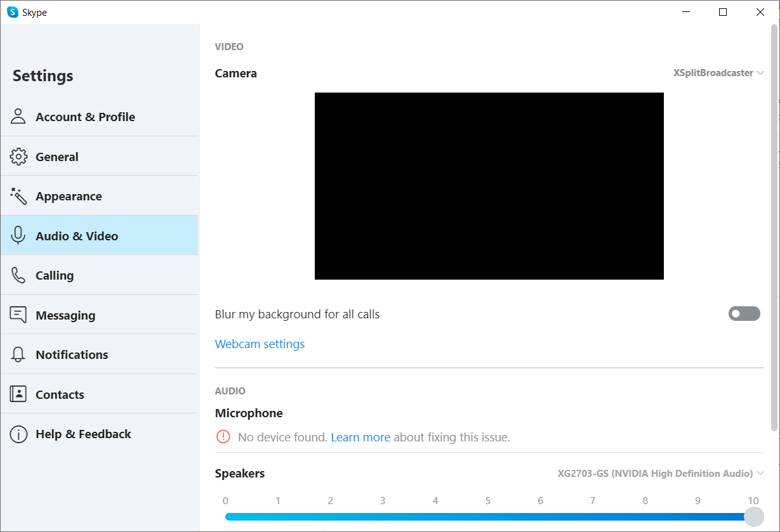The height and width of the screenshot is (532, 780).
Task: Click the AUDIO section header
Action: 230,391
